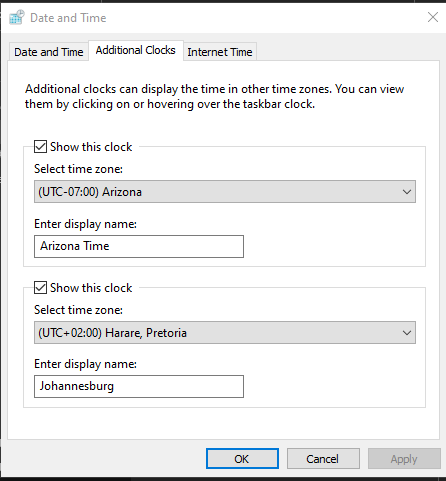Open the (UTC-07:00) Arizona time zone dropdown
Viewport: 446px width, 481px height.
(225, 192)
